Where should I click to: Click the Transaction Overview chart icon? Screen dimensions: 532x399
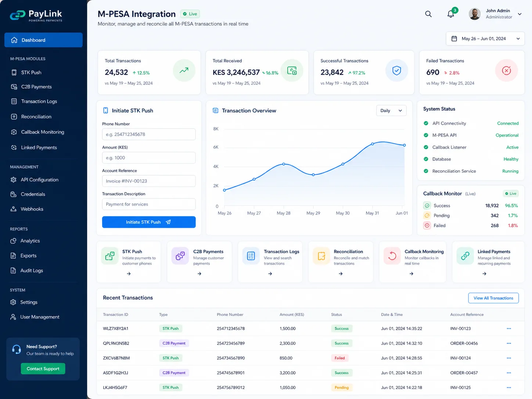tap(216, 111)
